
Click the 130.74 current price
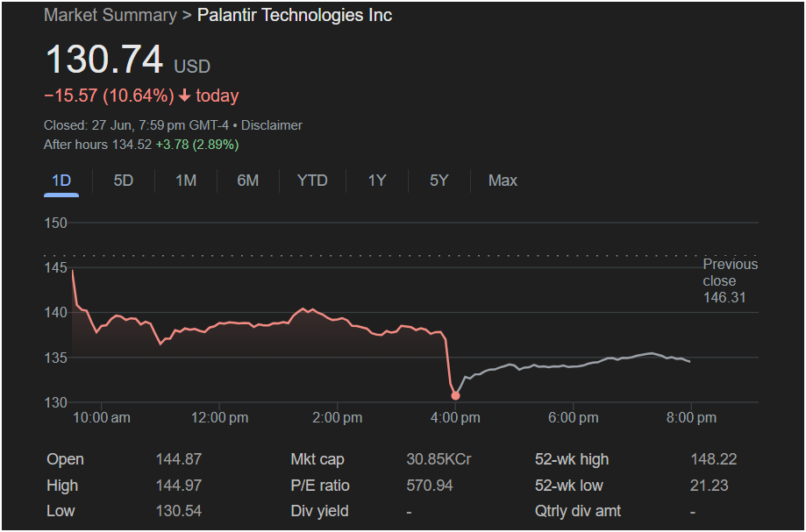104,60
